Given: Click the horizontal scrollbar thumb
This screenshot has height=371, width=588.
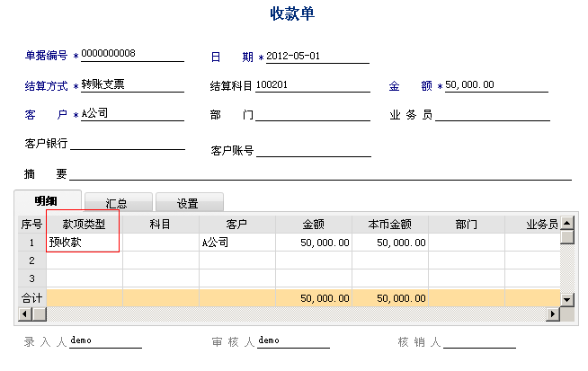Looking at the screenshot, I should (40, 314).
